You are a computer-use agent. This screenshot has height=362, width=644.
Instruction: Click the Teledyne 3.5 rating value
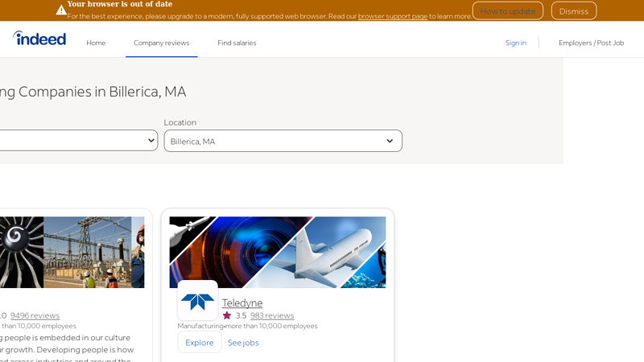tap(241, 315)
